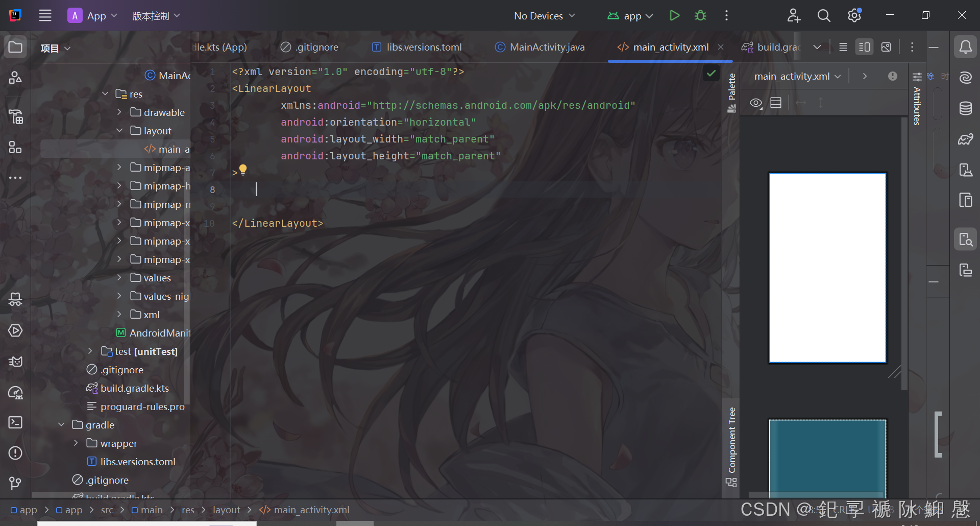Switch editor to Split view
Screen dimensions: 980x526
864,47
